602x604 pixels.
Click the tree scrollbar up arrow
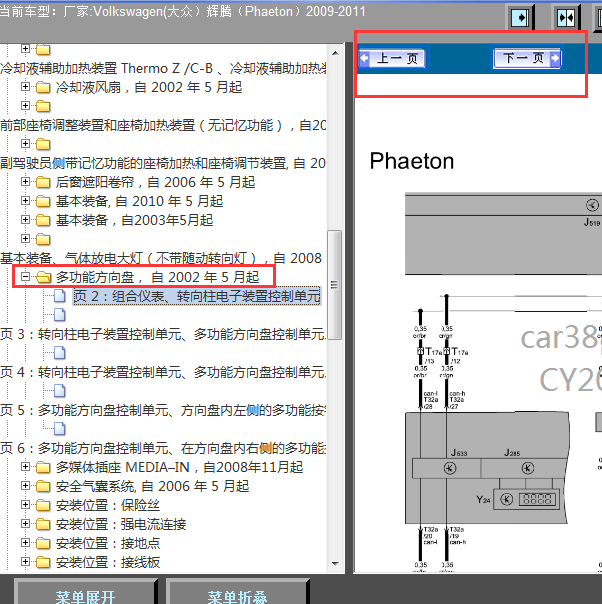click(x=335, y=53)
